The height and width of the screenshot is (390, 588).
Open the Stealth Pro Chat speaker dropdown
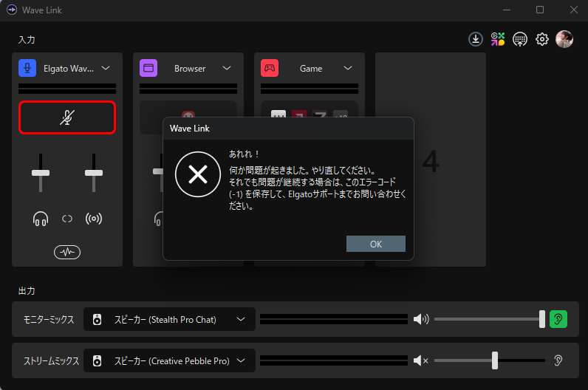(241, 319)
